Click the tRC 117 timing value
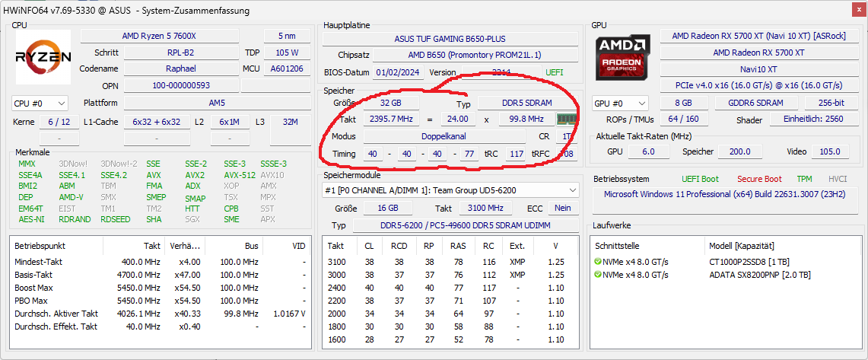 (517, 154)
